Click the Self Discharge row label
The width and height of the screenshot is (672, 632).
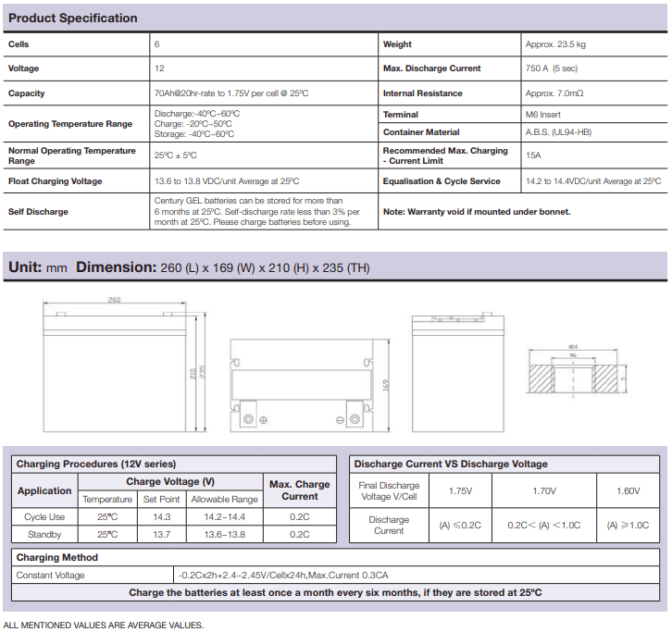[38, 212]
